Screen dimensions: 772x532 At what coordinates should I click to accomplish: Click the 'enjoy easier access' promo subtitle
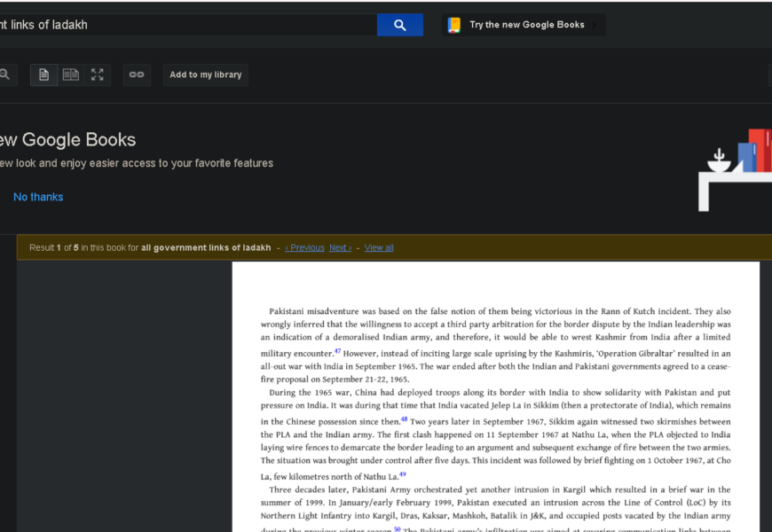(137, 163)
